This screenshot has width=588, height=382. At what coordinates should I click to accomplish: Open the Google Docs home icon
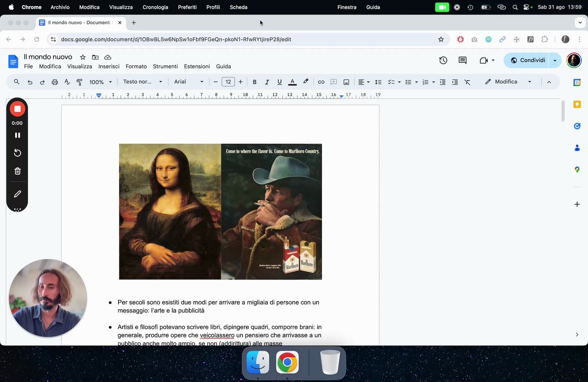coord(13,61)
